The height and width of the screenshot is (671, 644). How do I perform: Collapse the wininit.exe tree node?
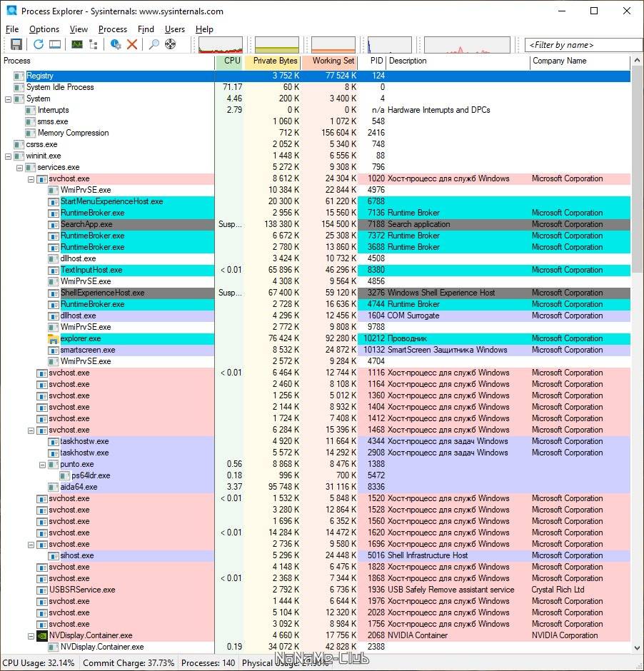click(8, 156)
